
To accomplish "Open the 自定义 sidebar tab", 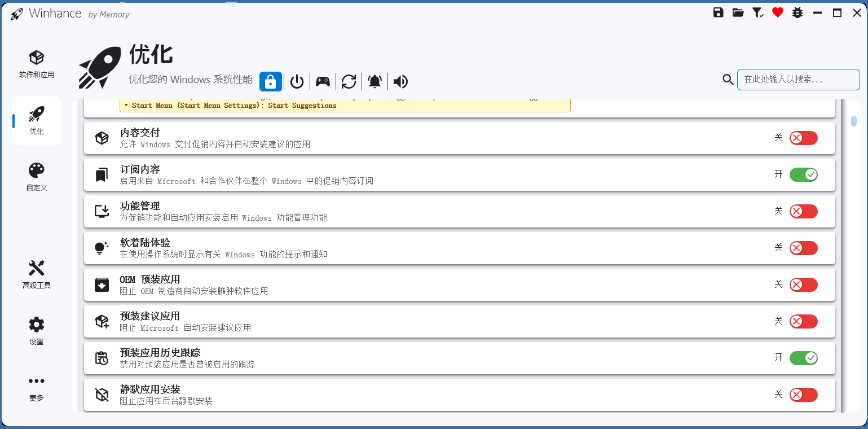I will 37,177.
